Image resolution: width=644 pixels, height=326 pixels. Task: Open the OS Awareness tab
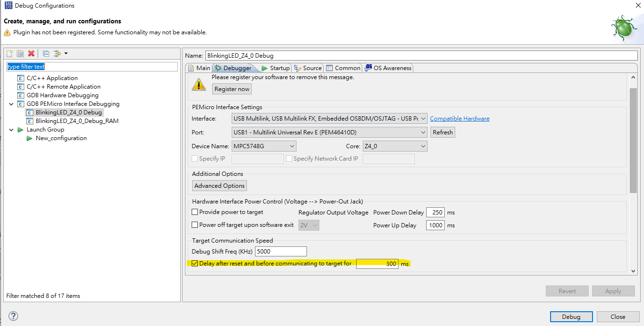pyautogui.click(x=388, y=68)
